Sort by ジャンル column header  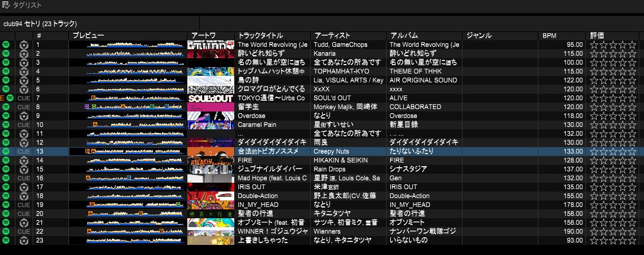500,36
